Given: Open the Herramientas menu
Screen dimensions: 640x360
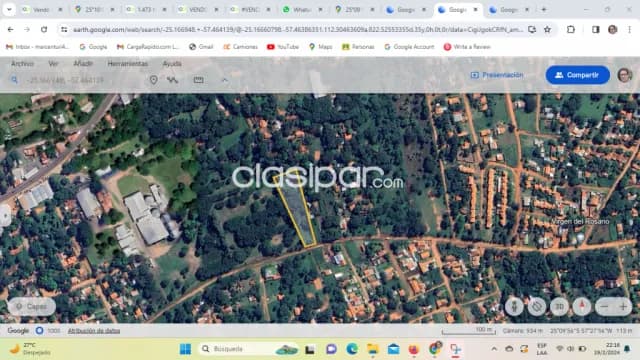Looking at the screenshot, I should point(127,64).
